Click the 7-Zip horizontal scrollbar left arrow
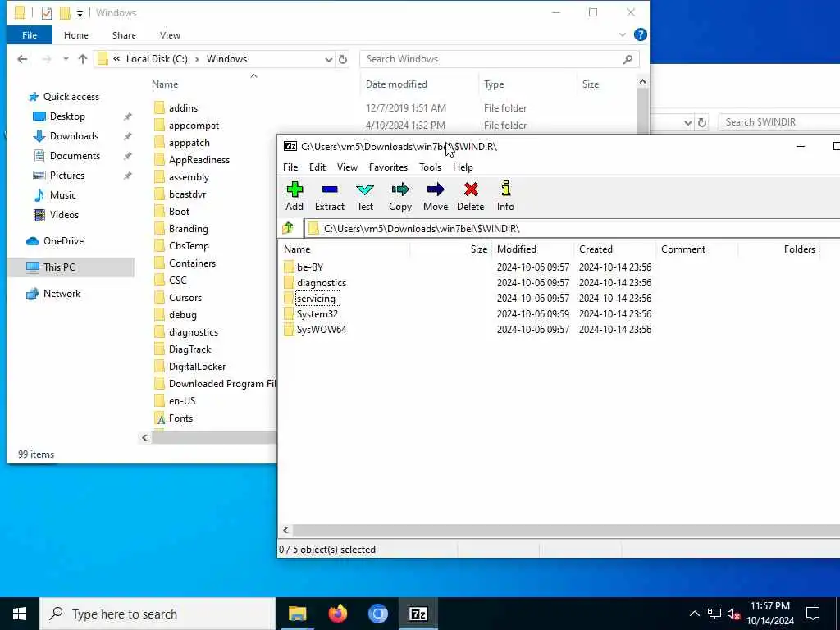The height and width of the screenshot is (630, 840). (x=285, y=530)
